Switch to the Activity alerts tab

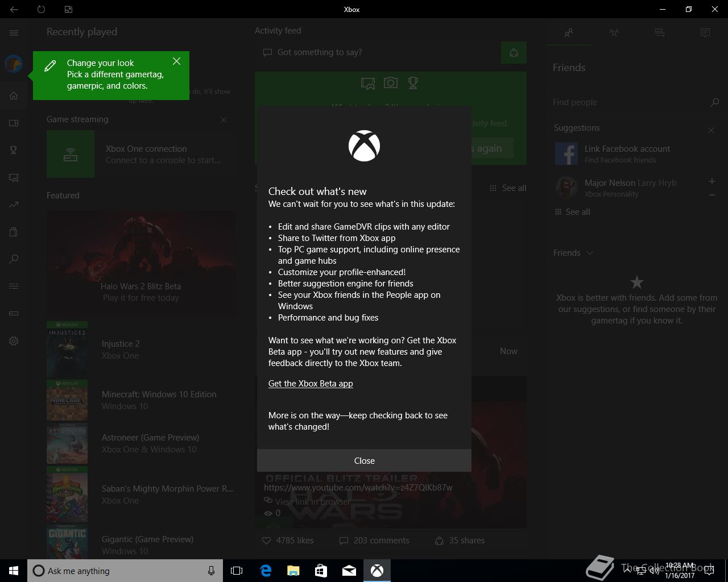(x=705, y=33)
